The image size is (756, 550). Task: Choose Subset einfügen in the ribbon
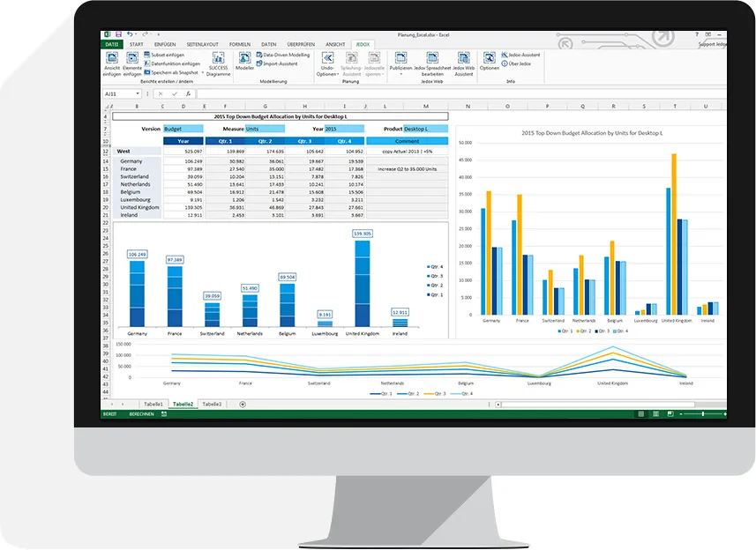pyautogui.click(x=164, y=55)
